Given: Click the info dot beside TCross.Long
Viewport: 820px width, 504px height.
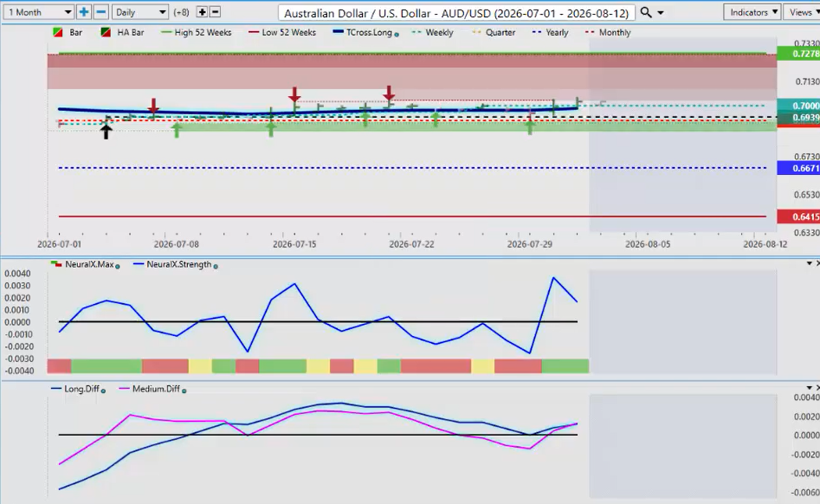Looking at the screenshot, I should tap(397, 34).
